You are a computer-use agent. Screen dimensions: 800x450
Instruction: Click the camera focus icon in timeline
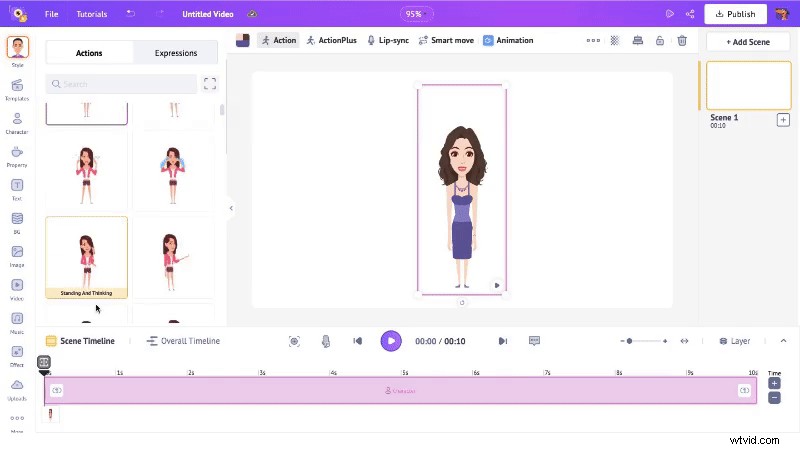[294, 341]
